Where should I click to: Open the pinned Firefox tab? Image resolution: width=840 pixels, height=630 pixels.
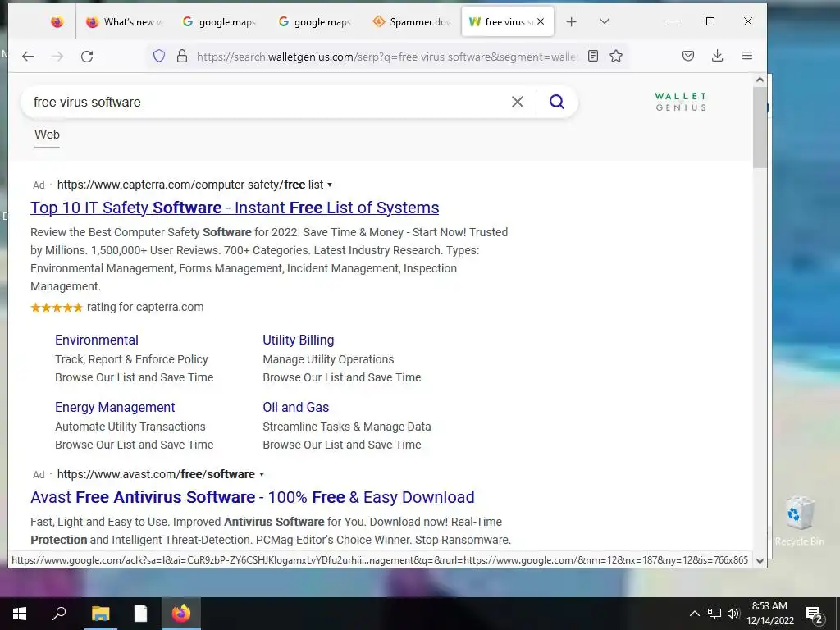pyautogui.click(x=57, y=22)
